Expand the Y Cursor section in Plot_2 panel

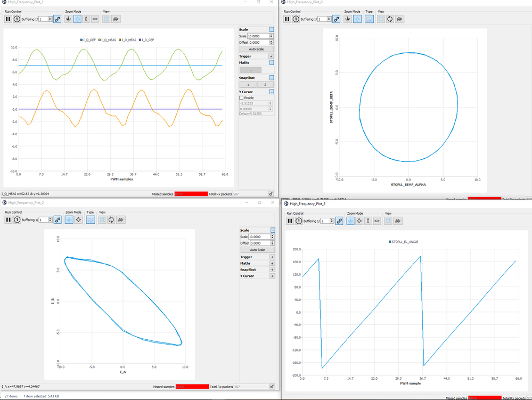tap(272, 276)
